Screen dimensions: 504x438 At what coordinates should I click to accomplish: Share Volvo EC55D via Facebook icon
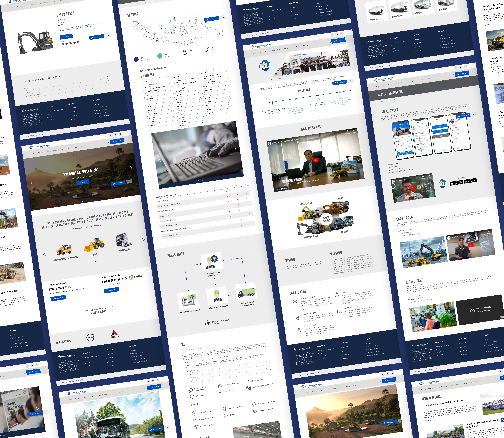coord(63,44)
